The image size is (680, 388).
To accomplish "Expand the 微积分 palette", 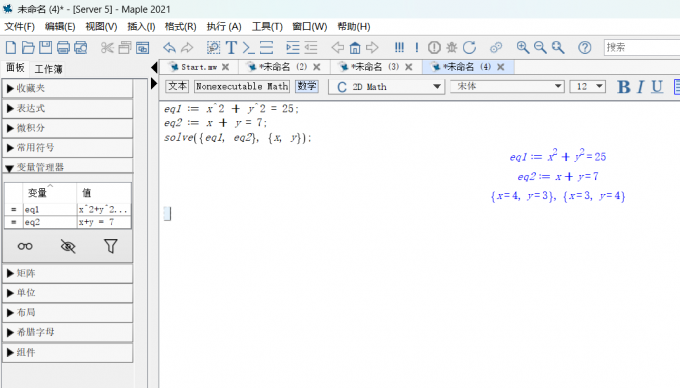I will [x=68, y=128].
